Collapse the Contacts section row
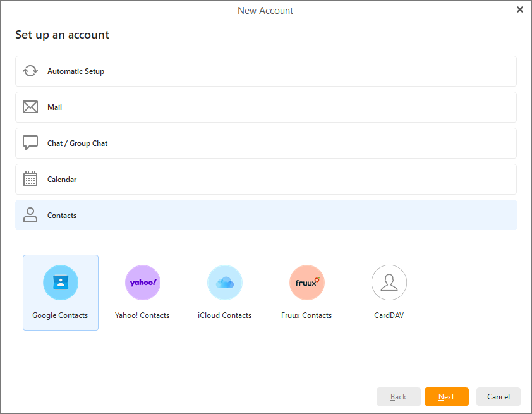 pos(265,216)
